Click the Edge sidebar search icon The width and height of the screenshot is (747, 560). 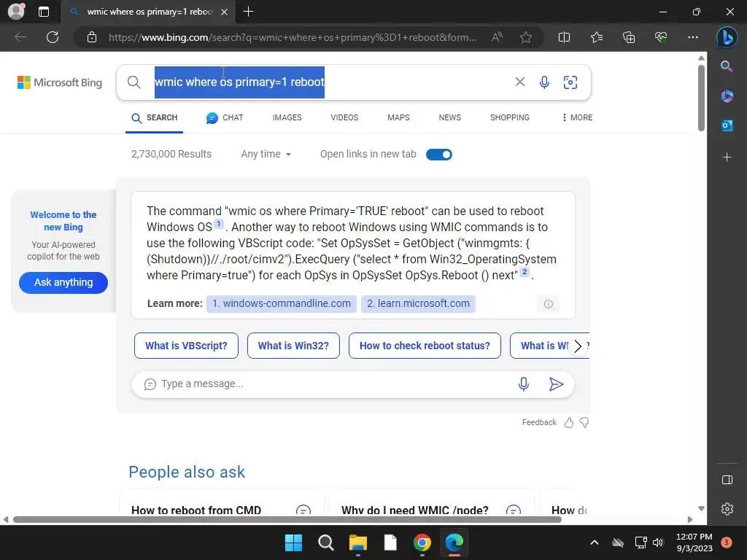pyautogui.click(x=727, y=66)
